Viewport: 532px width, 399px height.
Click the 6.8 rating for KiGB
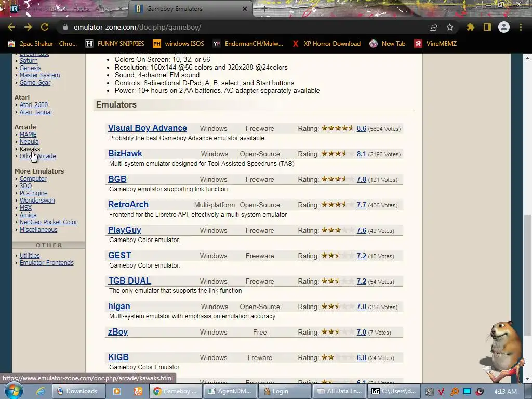click(362, 357)
